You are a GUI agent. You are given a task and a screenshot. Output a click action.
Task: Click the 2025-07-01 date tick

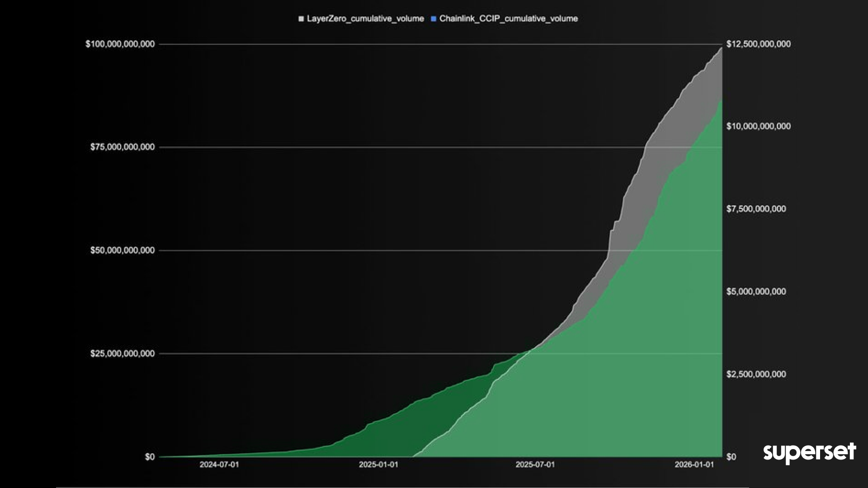click(x=535, y=465)
